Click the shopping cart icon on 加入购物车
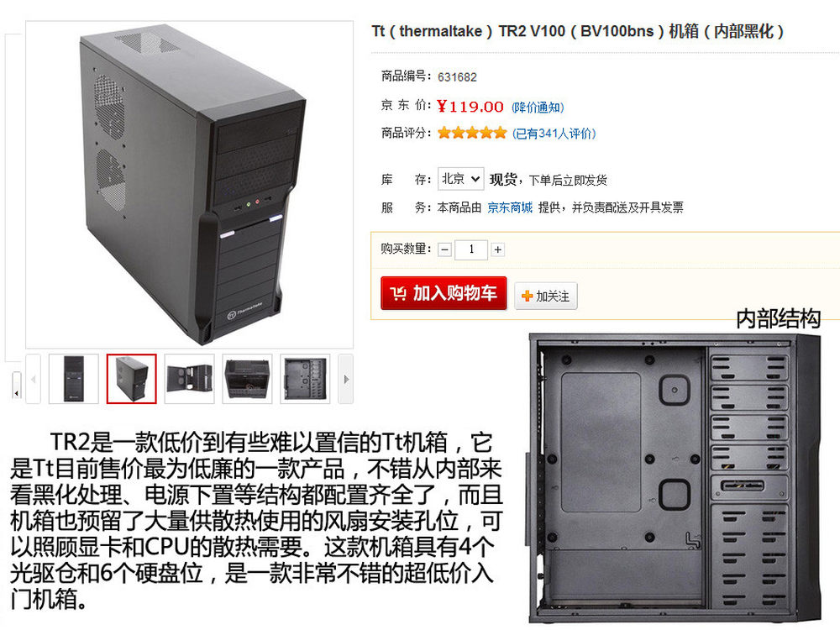Image resolution: width=840 pixels, height=630 pixels. tap(398, 293)
